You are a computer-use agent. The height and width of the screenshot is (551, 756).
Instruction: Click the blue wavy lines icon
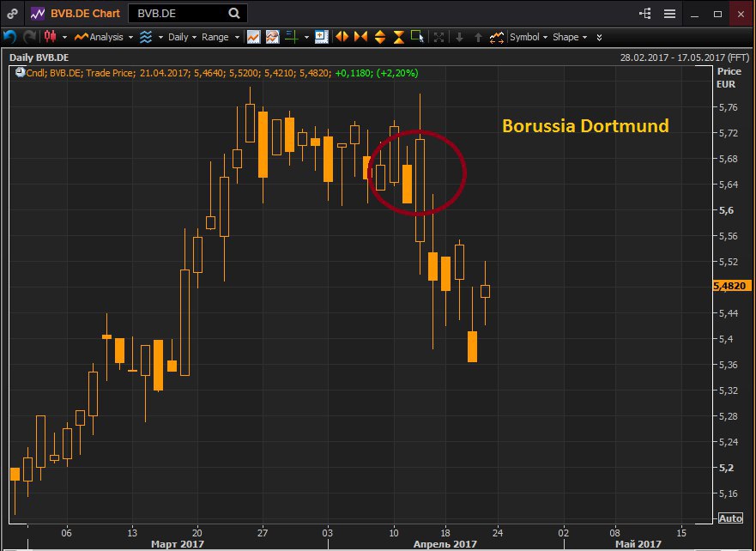146,37
